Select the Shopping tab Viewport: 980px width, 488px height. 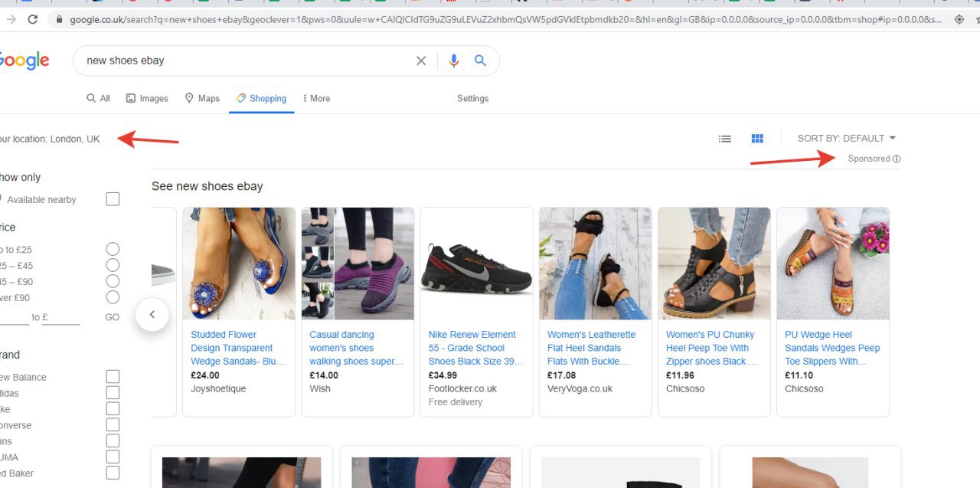[x=262, y=98]
